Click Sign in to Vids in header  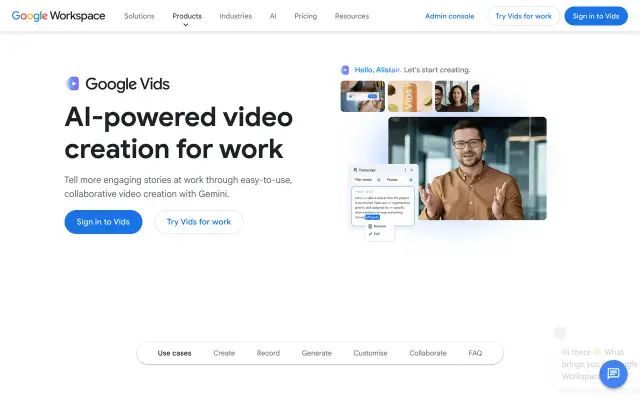coord(596,16)
